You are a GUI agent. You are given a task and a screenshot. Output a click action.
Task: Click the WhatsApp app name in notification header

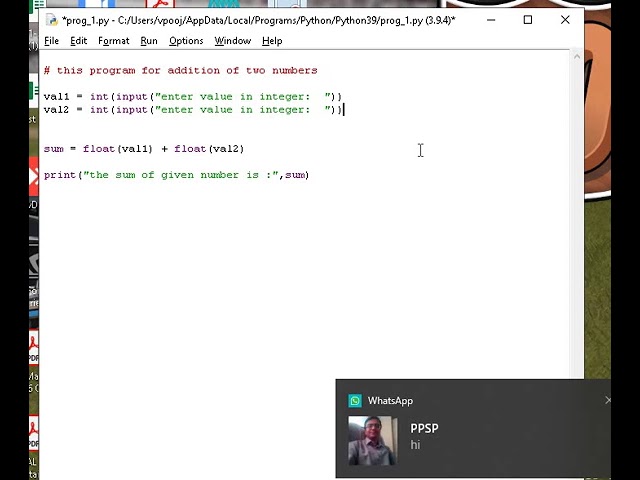pos(390,401)
